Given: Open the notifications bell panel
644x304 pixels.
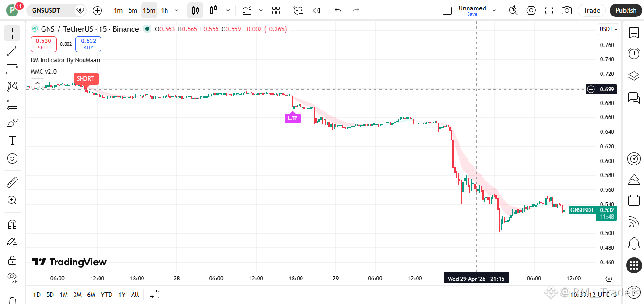Looking at the screenshot, I should [x=634, y=244].
